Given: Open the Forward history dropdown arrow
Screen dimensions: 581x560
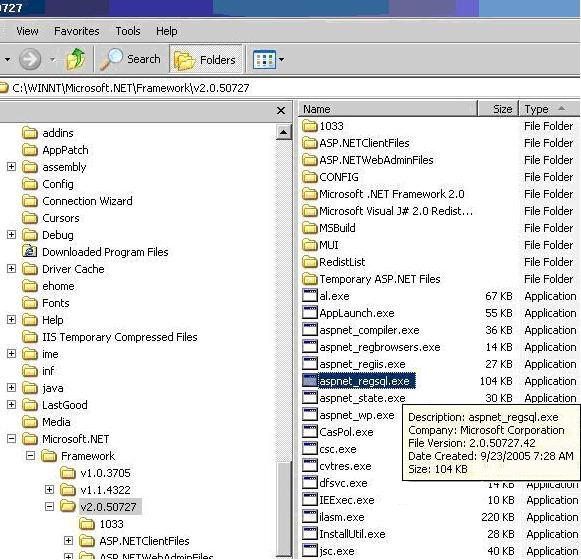Looking at the screenshot, I should tap(53, 59).
